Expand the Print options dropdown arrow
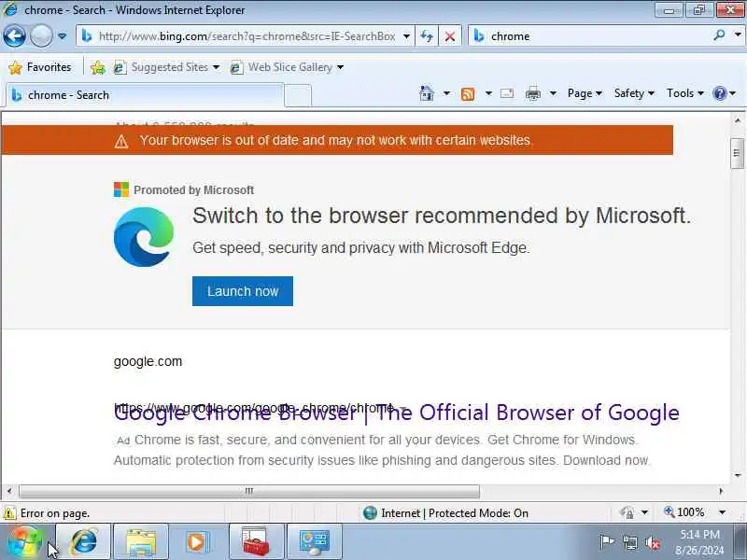Image resolution: width=747 pixels, height=560 pixels. coord(553,93)
